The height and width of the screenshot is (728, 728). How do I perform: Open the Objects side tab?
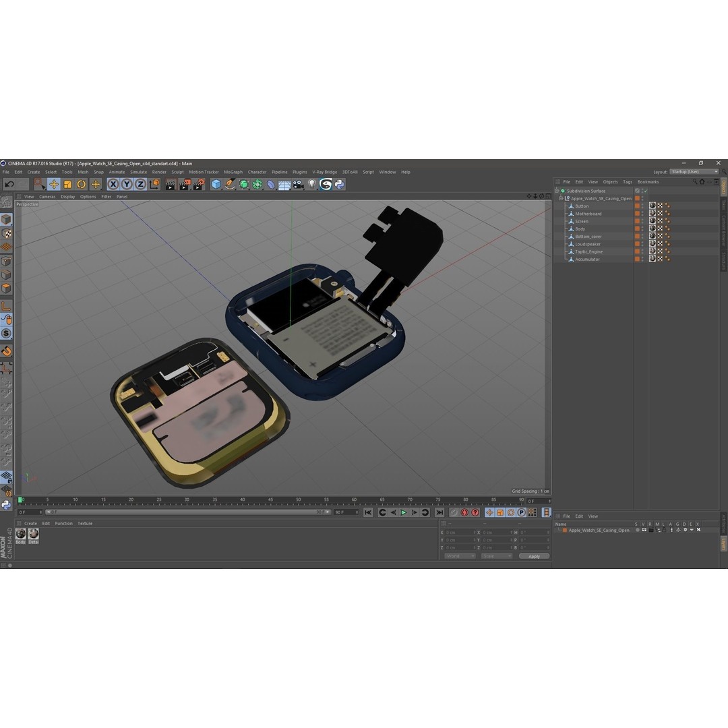[x=723, y=187]
